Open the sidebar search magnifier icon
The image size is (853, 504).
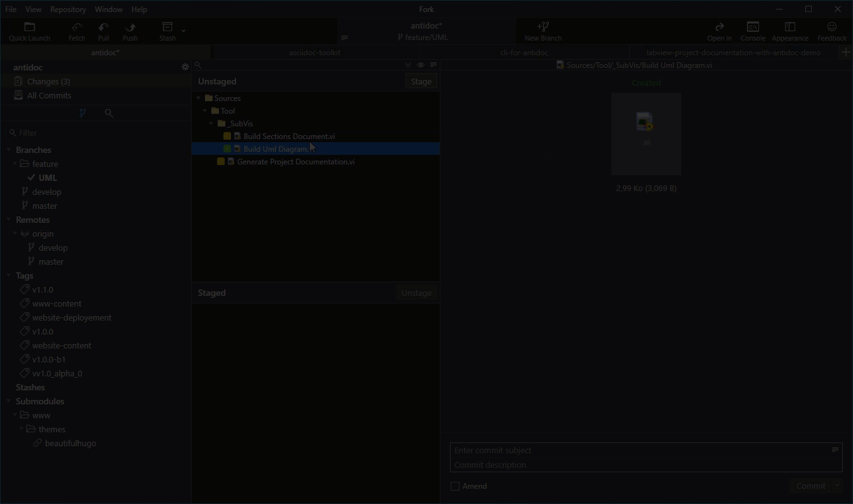click(x=109, y=113)
